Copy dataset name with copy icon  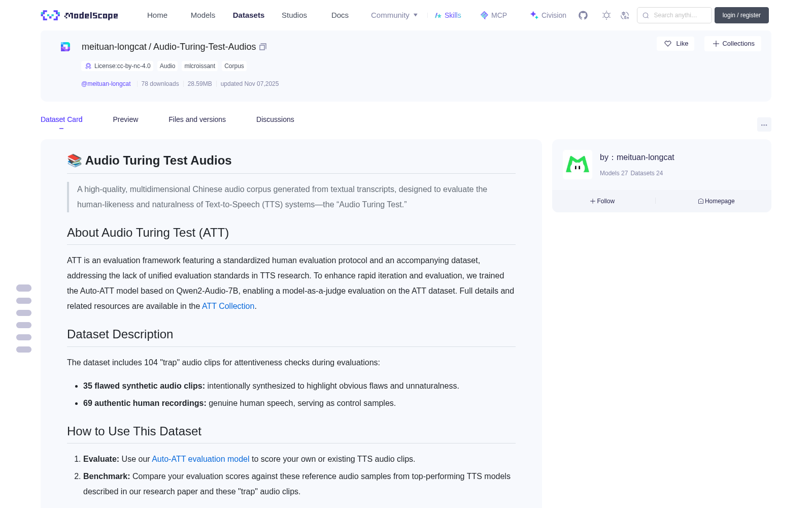[263, 47]
